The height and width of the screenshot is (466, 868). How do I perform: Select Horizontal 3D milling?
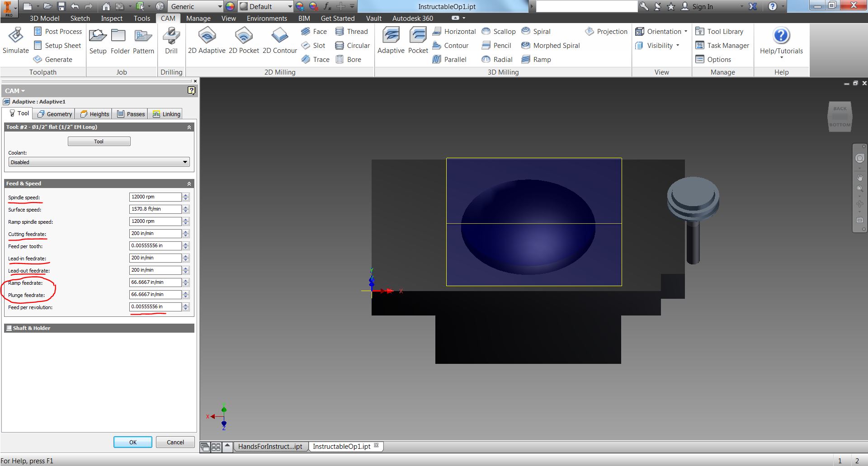pos(454,32)
